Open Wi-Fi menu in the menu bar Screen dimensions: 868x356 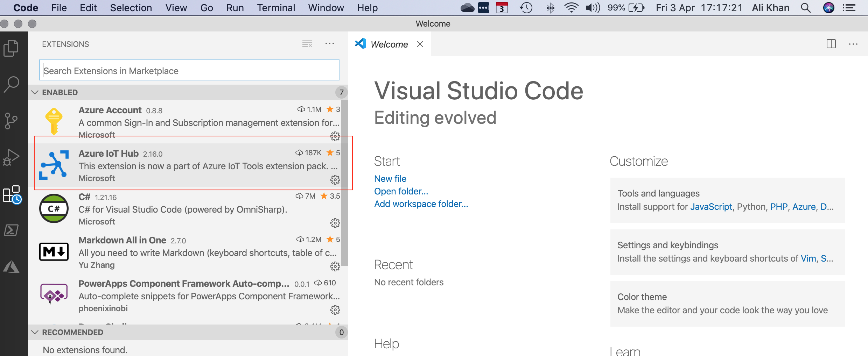[571, 8]
